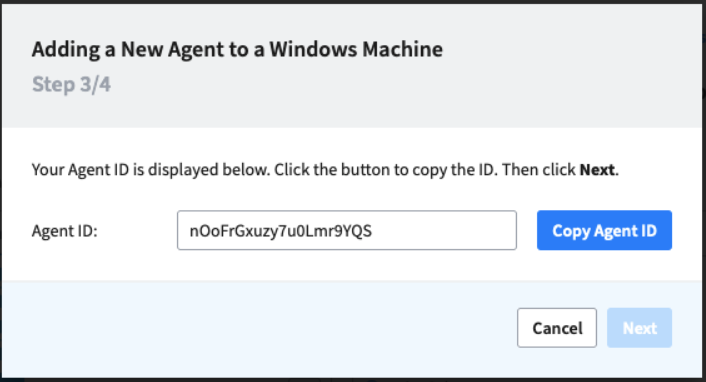Click the dark strip above the dialog header
This screenshot has height=382, width=706.
point(353,2)
